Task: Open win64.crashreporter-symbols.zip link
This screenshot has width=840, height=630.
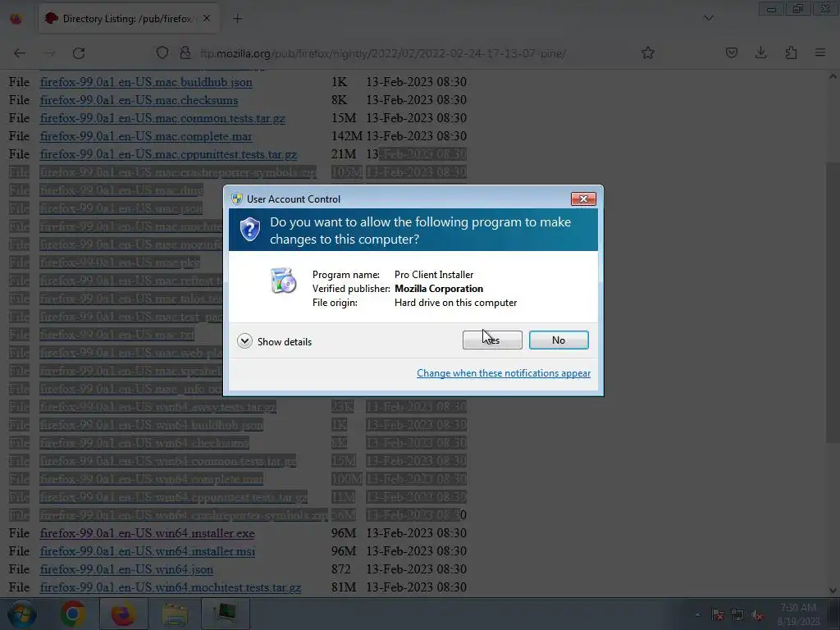Action: point(184,515)
